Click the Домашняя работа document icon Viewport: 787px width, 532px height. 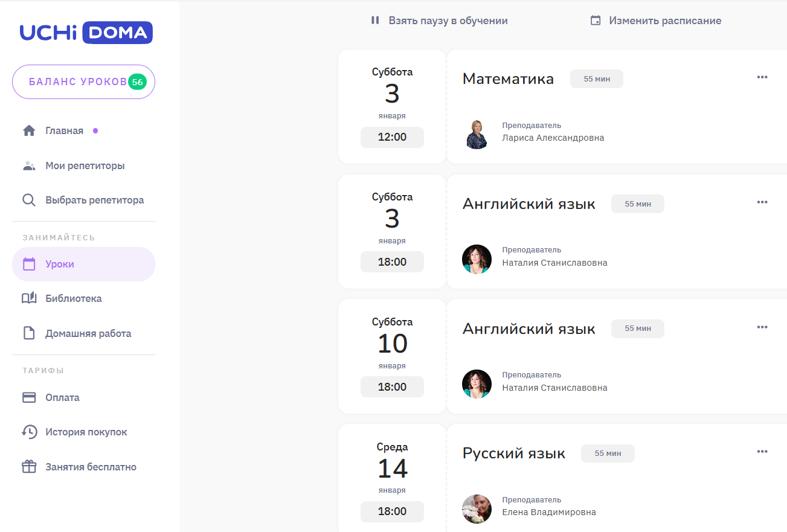tap(29, 333)
